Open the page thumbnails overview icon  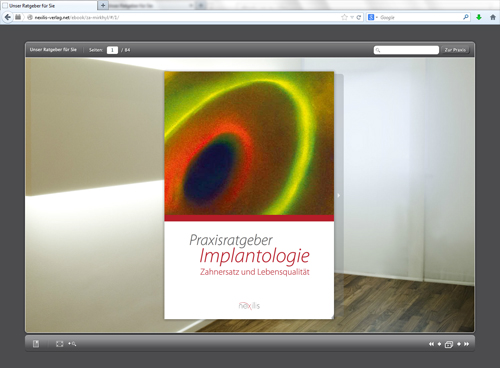coord(449,344)
